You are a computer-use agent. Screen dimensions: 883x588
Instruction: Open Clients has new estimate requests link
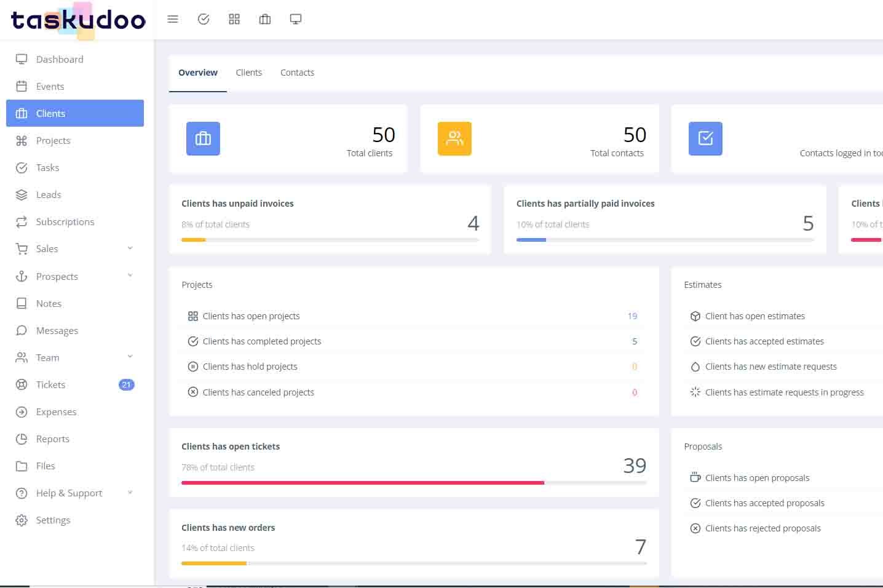coord(770,367)
